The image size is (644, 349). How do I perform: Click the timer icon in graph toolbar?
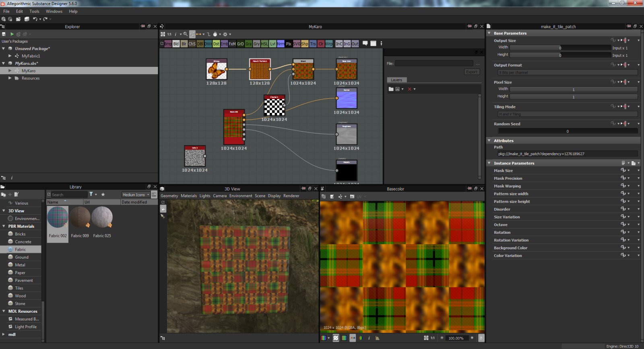tap(215, 34)
